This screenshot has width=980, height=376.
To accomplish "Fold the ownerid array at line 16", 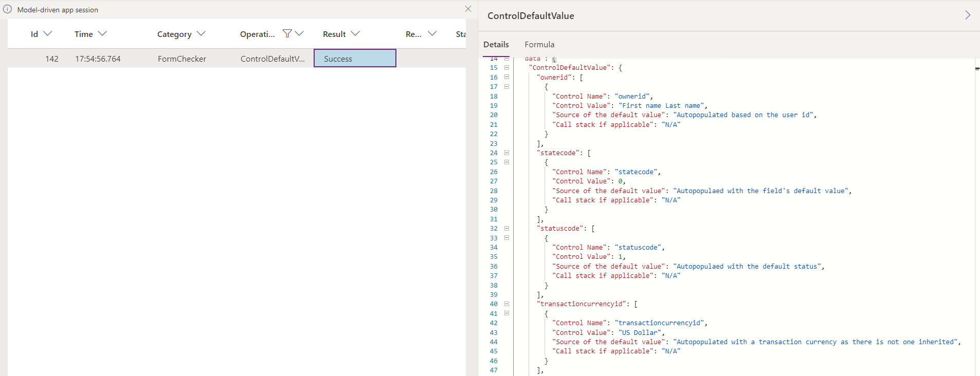I will [x=506, y=77].
